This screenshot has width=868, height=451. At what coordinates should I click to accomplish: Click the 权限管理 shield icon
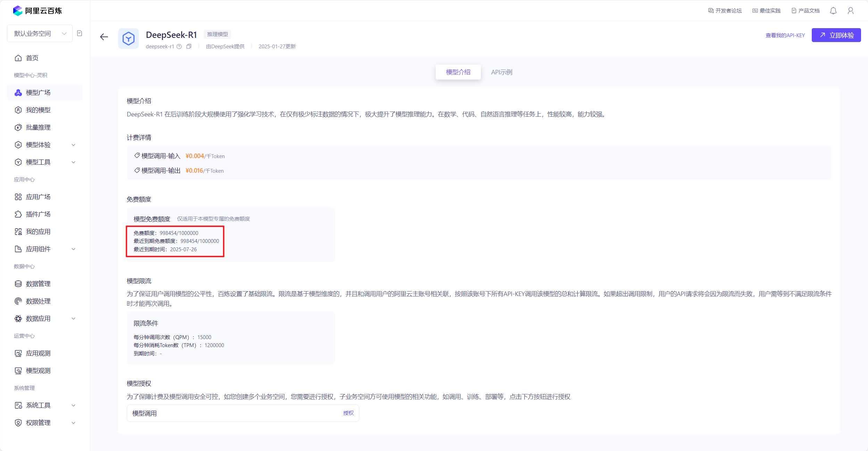tap(18, 423)
